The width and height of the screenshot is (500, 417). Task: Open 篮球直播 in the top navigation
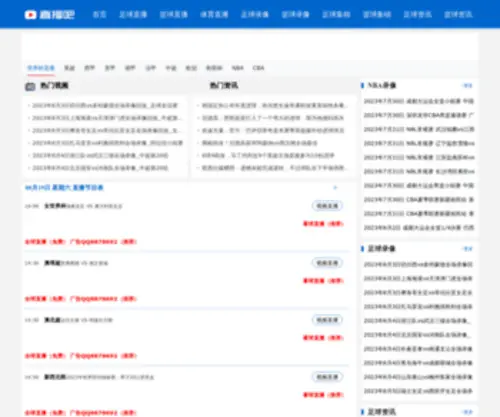pos(174,14)
